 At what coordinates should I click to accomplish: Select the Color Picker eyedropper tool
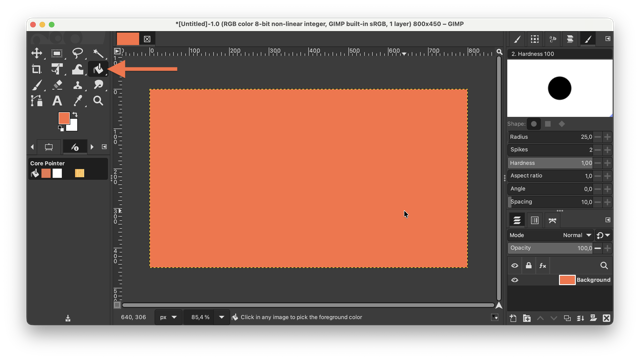[x=77, y=101]
